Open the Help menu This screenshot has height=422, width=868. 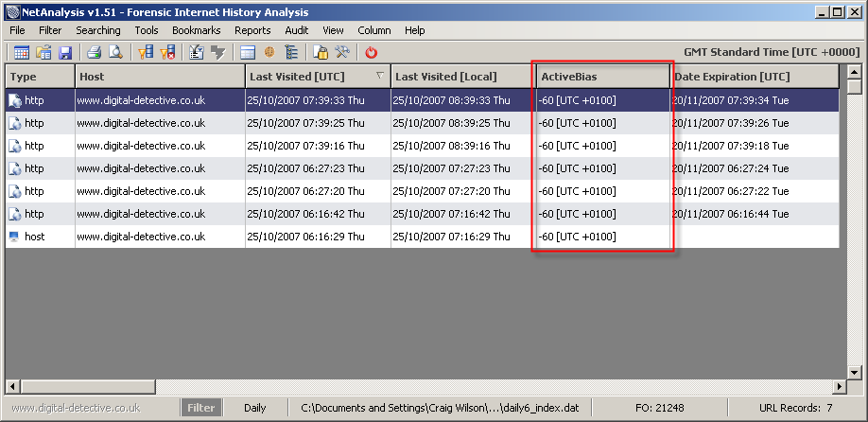point(415,30)
